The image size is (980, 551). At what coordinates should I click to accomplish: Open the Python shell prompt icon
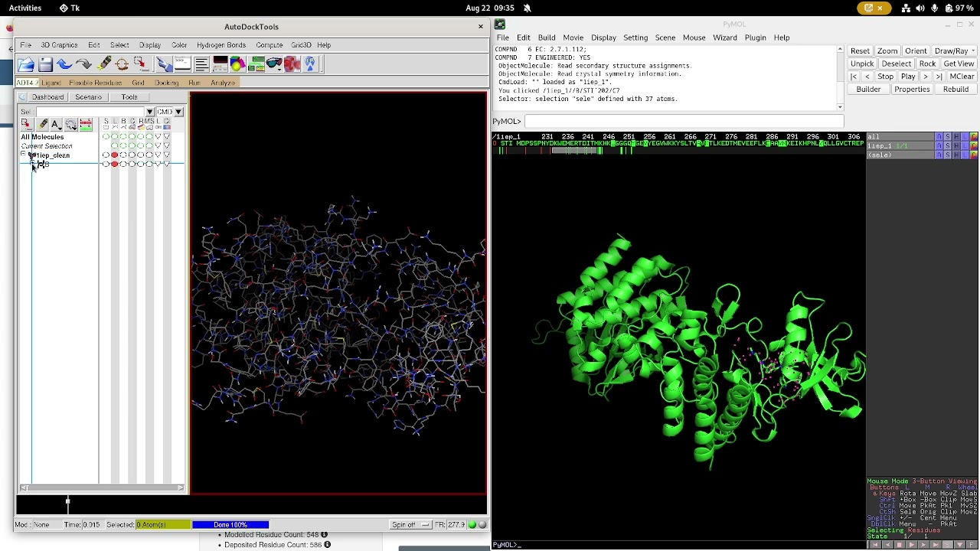[183, 64]
